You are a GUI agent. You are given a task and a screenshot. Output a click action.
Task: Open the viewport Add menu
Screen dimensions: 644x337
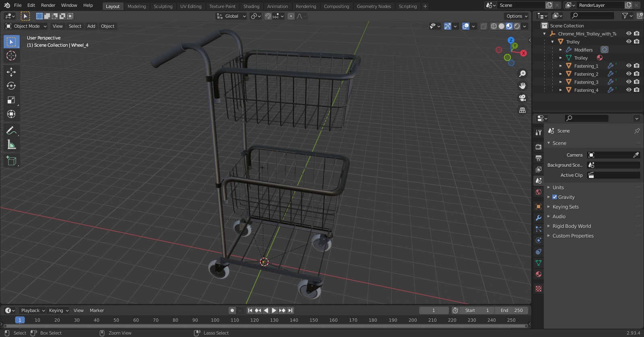(91, 26)
